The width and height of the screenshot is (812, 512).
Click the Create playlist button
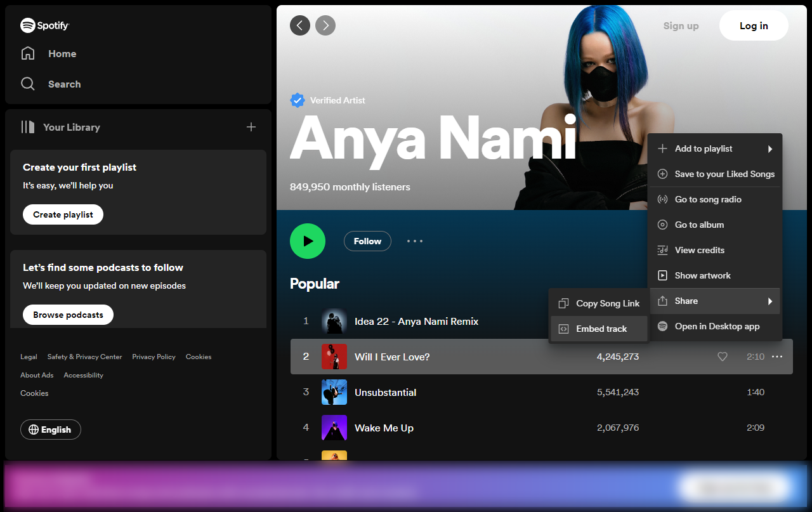click(x=63, y=214)
